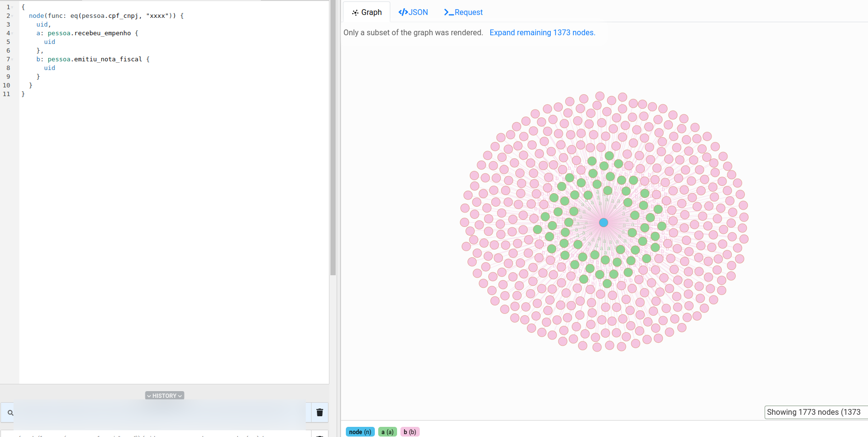
Task: Click the "Showing 1773 nodes" status field
Action: click(x=815, y=412)
